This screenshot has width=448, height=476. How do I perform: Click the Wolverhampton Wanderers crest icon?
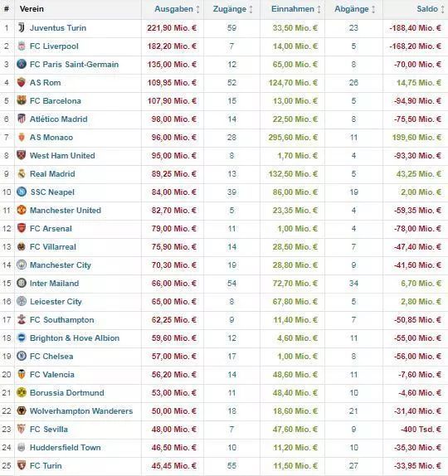click(x=22, y=410)
